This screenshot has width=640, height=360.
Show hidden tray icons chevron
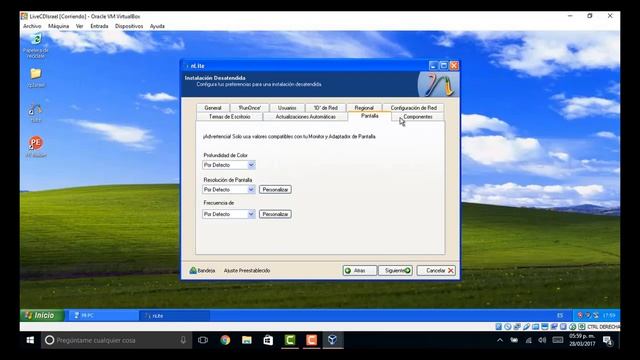500,340
